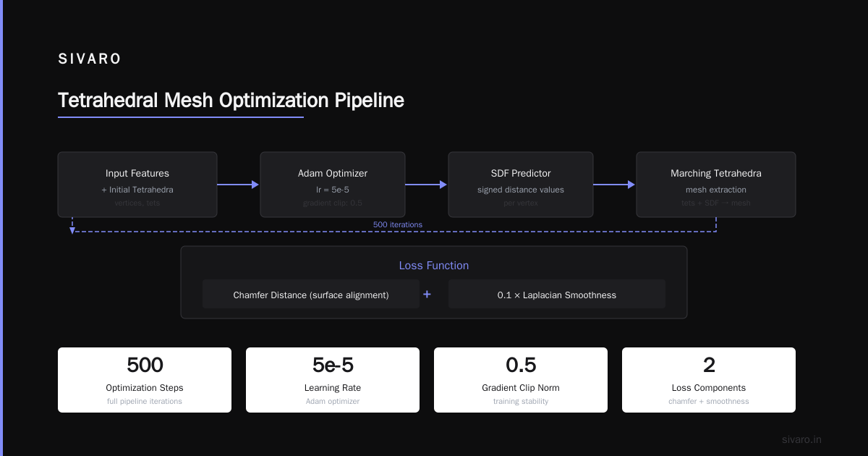Click the plus sign between loss terms
This screenshot has height=456, width=868.
(427, 295)
